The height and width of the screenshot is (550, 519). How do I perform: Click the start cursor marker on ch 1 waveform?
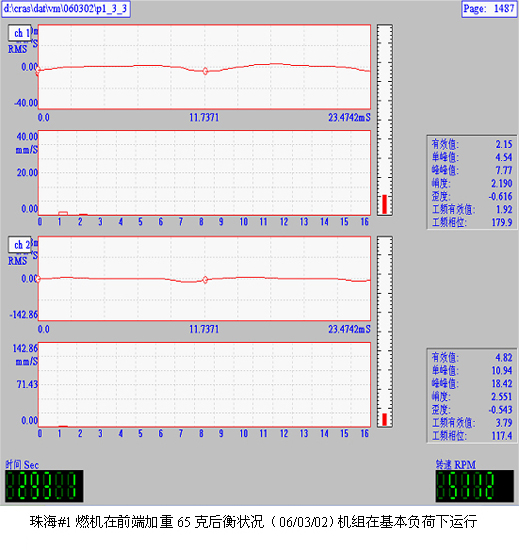(38, 70)
